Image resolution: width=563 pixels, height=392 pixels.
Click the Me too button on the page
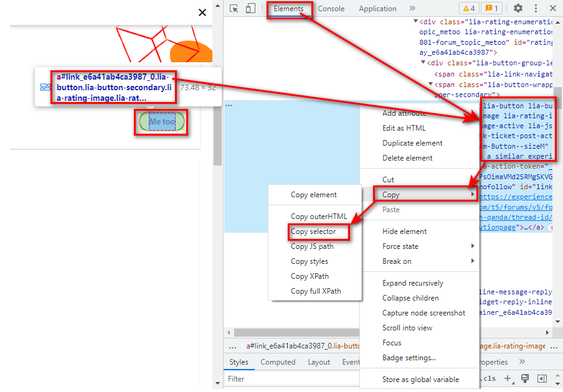[161, 121]
